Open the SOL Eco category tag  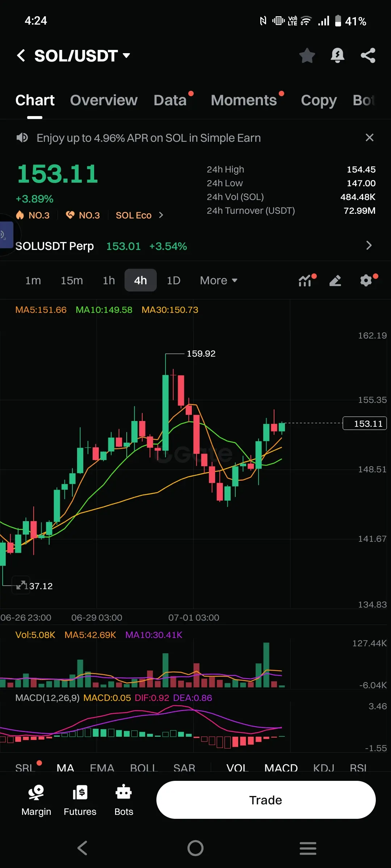pos(134,215)
